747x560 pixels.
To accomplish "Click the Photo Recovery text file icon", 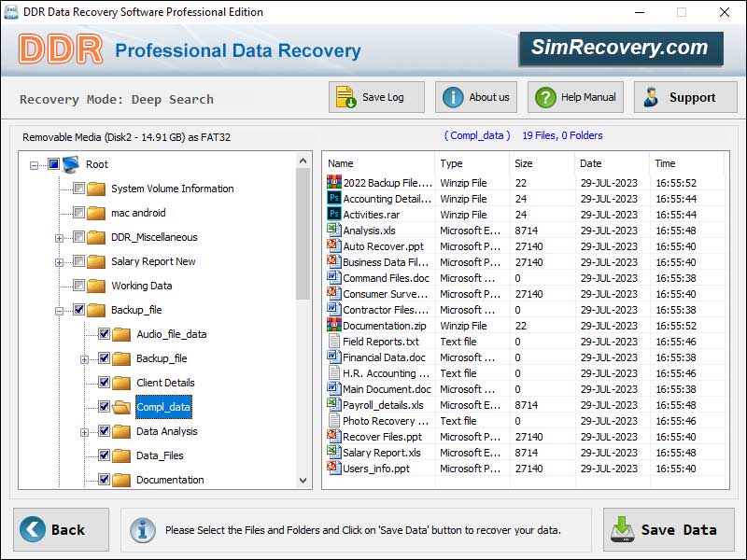I will coord(334,420).
